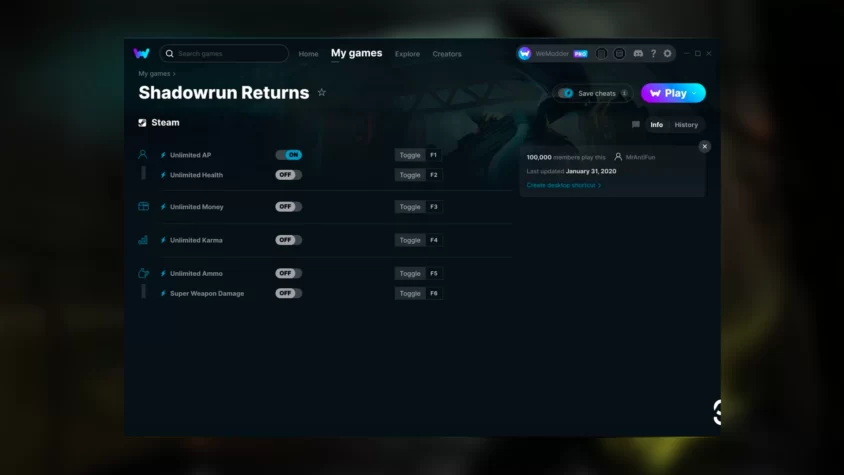Go to the Home tab

pos(308,54)
